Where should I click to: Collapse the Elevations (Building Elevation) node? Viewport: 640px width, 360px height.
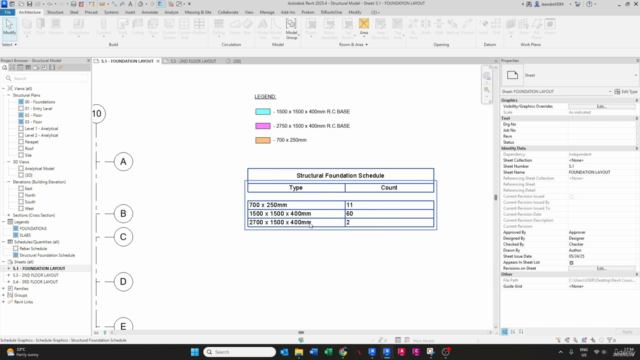click(x=9, y=182)
